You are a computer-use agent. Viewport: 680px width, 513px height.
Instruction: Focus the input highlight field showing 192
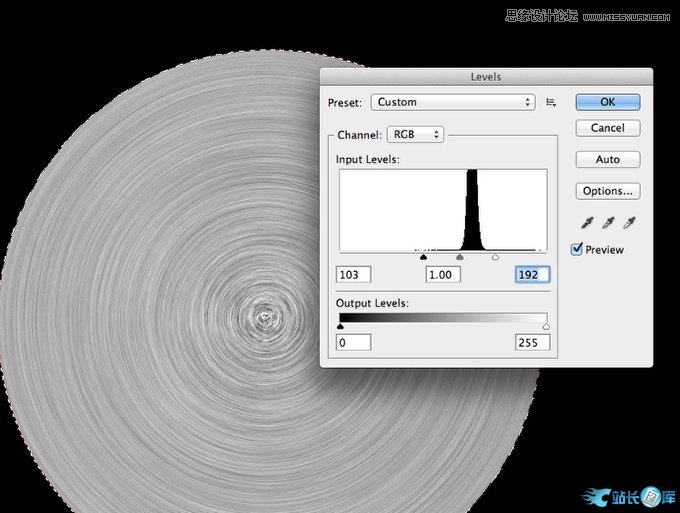click(x=532, y=275)
